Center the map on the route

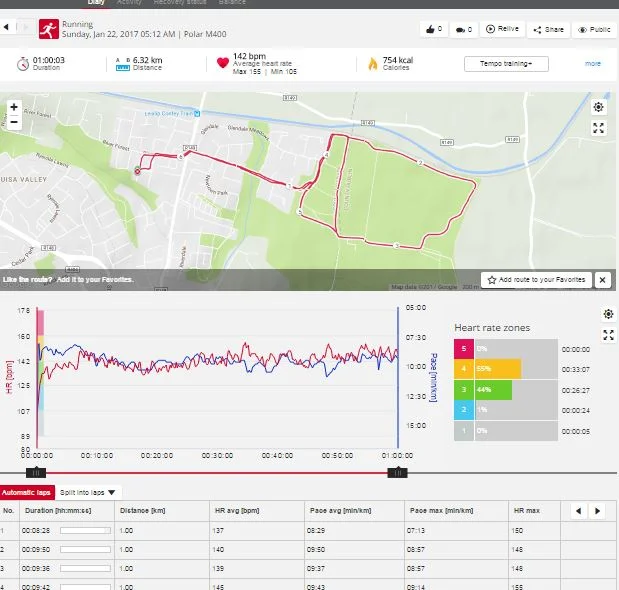pos(598,107)
